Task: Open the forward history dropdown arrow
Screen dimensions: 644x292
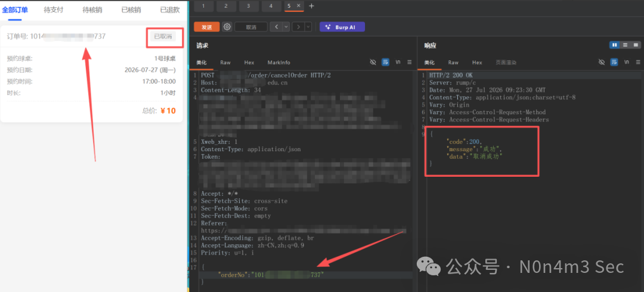Action: click(308, 27)
